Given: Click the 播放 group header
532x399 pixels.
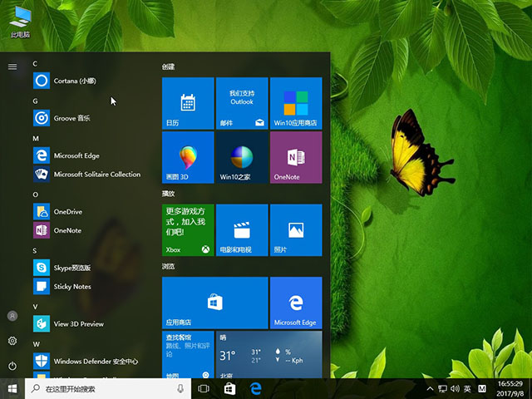Looking at the screenshot, I should [168, 194].
